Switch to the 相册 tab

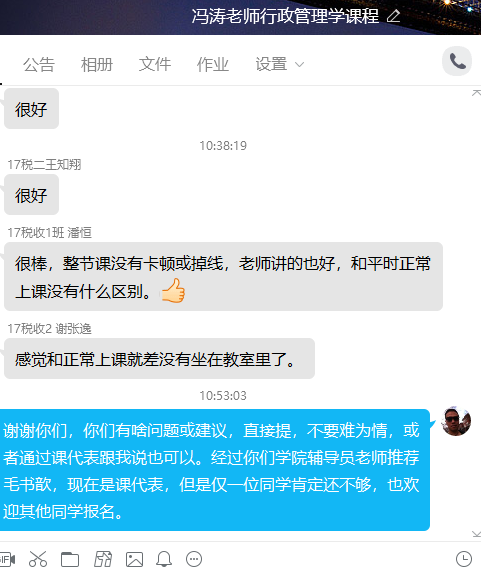[97, 64]
